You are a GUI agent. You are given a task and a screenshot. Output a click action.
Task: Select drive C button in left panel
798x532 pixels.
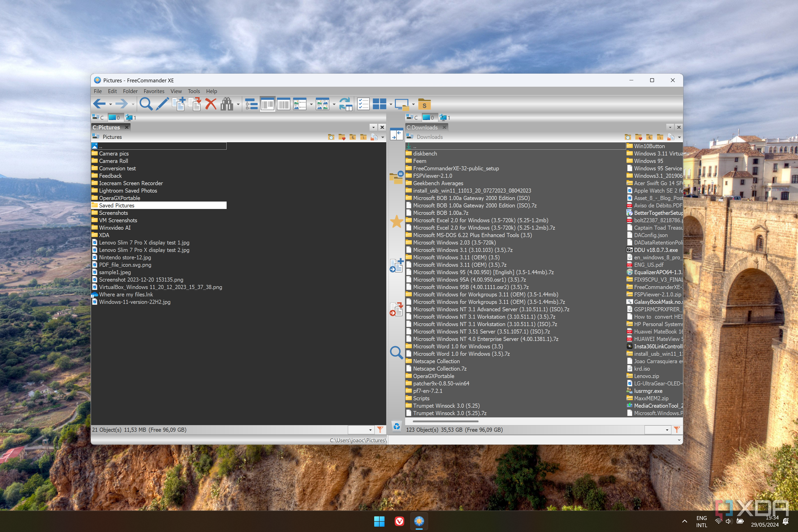tap(98, 117)
